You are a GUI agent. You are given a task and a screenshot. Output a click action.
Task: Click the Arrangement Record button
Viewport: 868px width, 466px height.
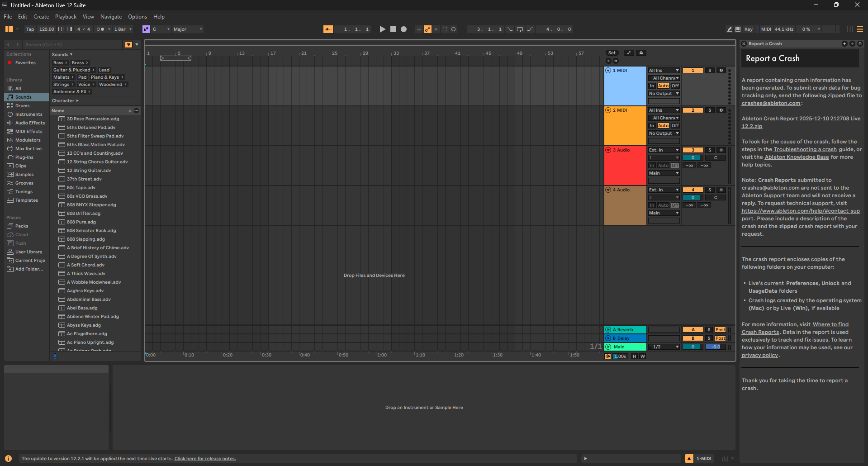click(403, 29)
